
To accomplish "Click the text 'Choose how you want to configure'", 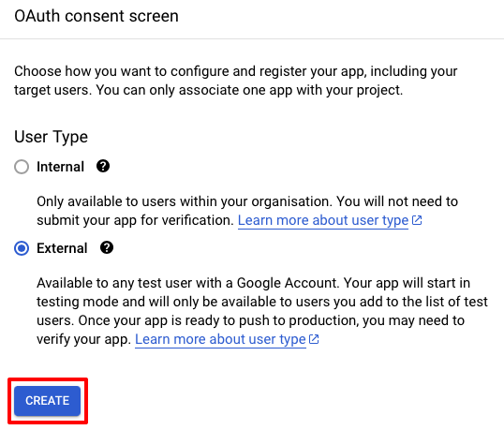I will tap(122, 71).
